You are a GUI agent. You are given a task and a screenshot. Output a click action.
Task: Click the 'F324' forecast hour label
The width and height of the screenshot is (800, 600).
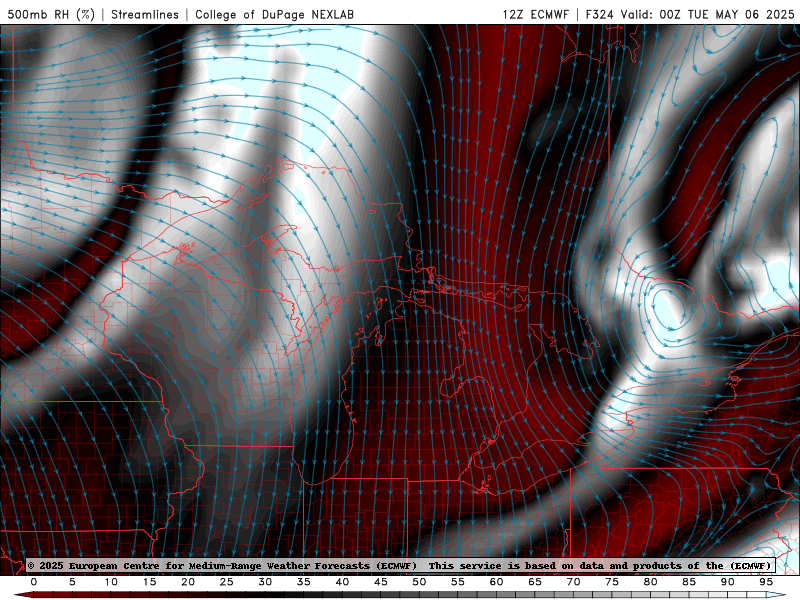tap(600, 14)
